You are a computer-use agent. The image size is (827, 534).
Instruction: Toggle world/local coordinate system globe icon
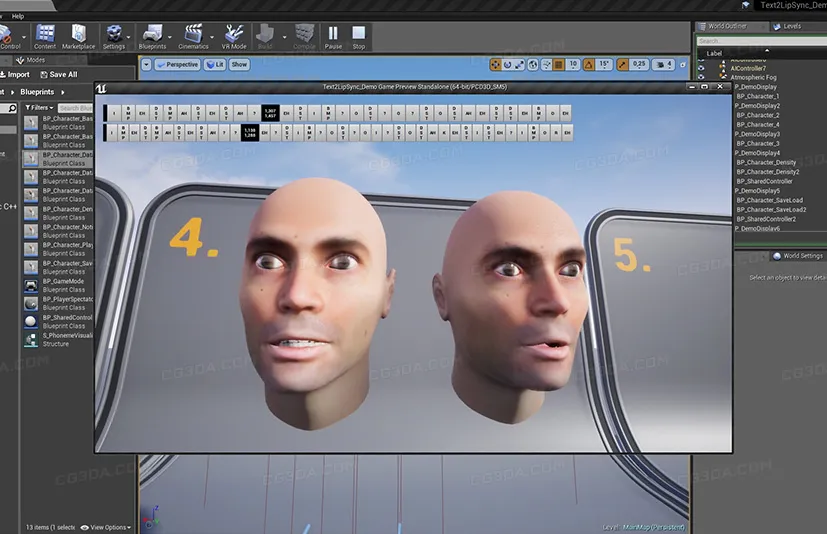(533, 65)
